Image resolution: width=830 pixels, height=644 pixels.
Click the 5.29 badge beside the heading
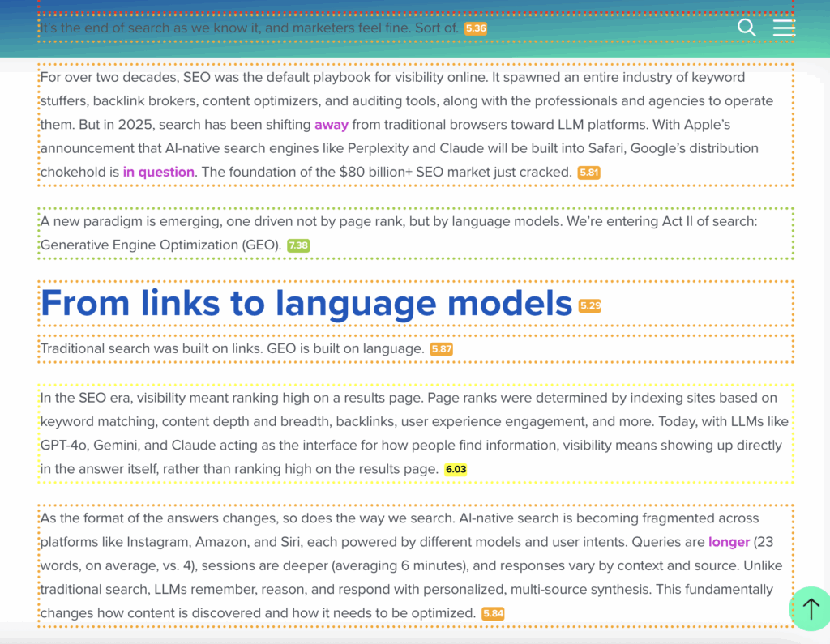click(590, 306)
